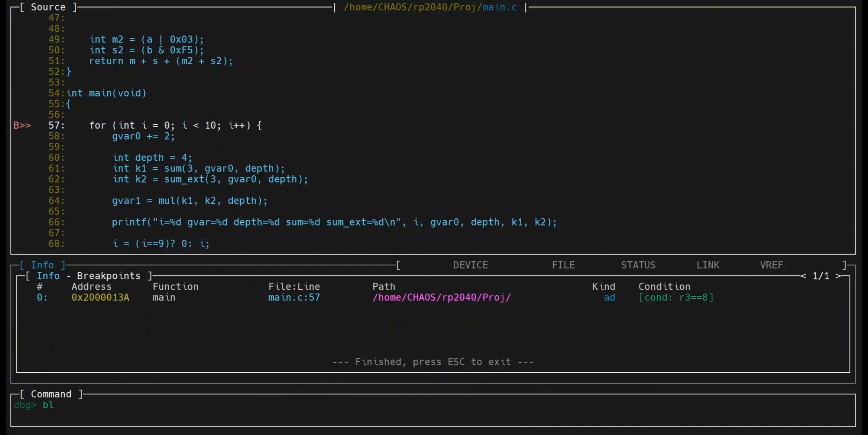This screenshot has height=435, width=868.
Task: Click the [cond: r3==8] condition field
Action: click(676, 298)
